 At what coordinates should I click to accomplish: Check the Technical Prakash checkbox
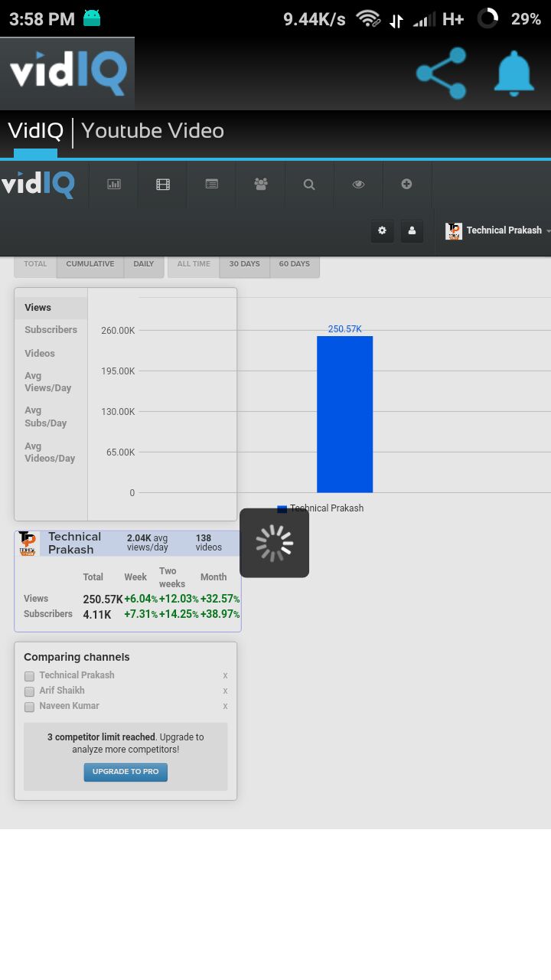pos(30,676)
